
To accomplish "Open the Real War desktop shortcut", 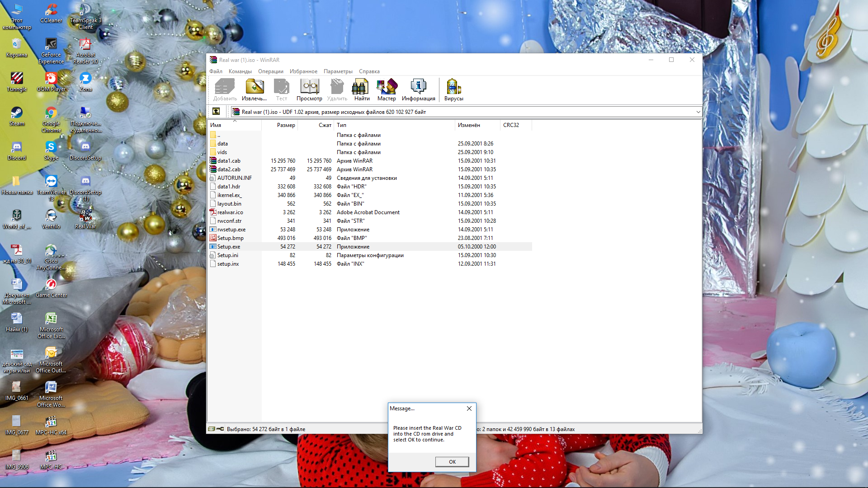I will pos(85,219).
